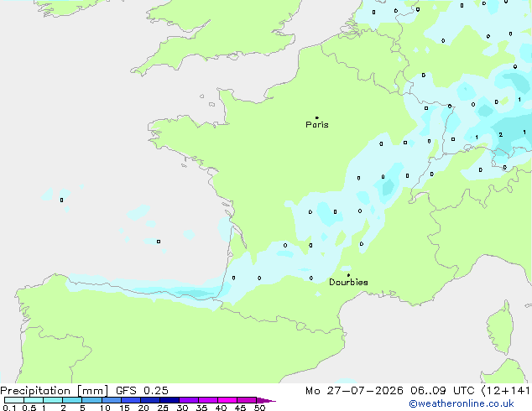This screenshot has height=411, width=532.
Task: Select the Paris city marker dot
Action: pos(317,117)
